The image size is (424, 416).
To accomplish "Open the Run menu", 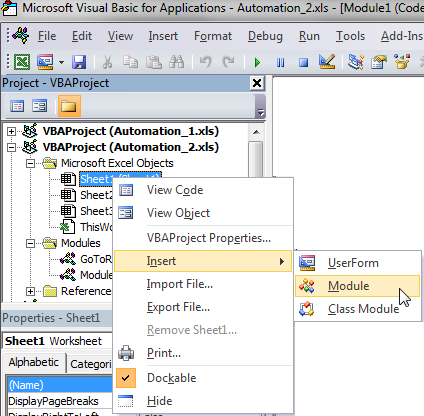I will [x=309, y=36].
